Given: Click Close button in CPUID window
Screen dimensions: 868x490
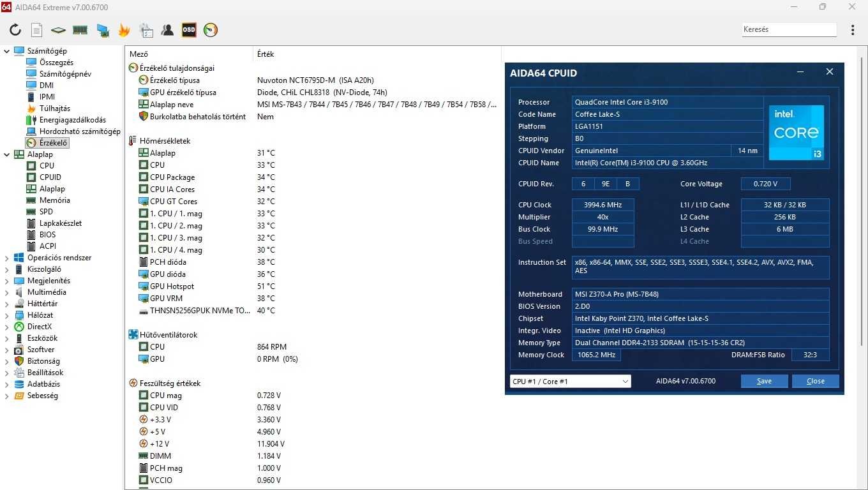Looking at the screenshot, I should coord(815,381).
